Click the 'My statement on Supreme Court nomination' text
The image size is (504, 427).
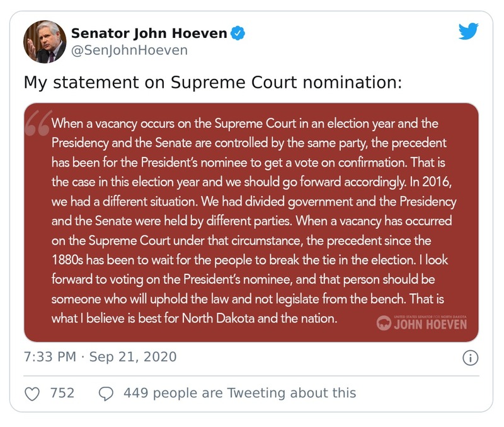click(212, 82)
